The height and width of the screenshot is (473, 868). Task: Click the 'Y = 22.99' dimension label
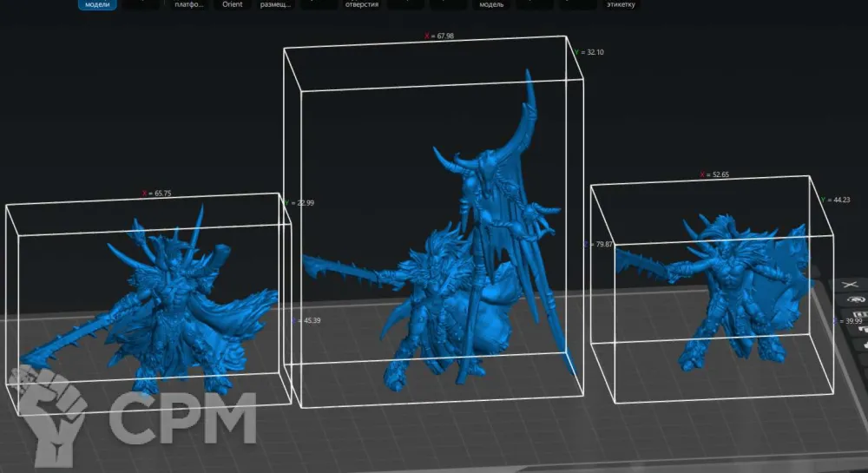(299, 203)
